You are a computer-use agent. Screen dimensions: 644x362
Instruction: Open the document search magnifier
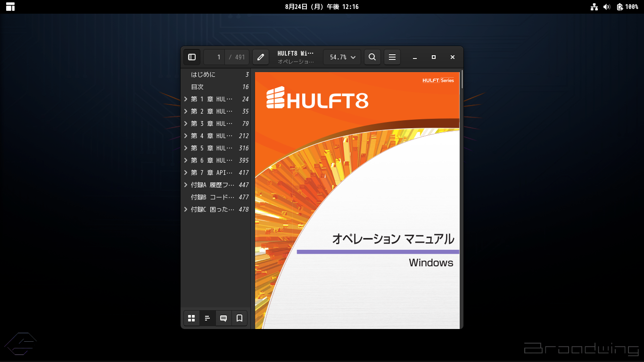coord(372,57)
